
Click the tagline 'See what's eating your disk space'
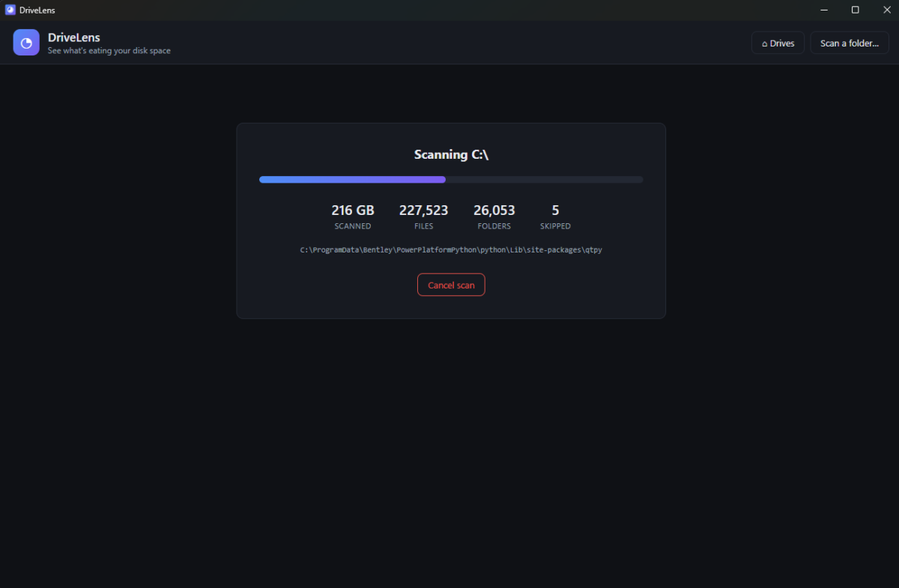tap(109, 51)
